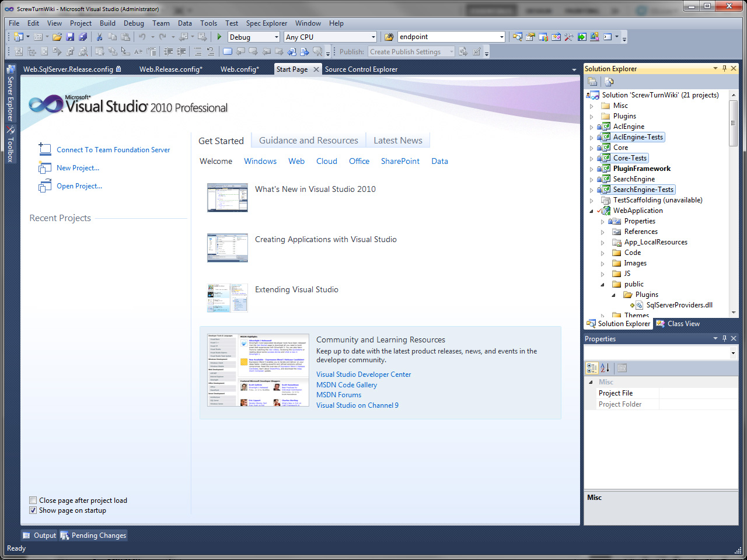The height and width of the screenshot is (560, 747).
Task: Click the Increase Indent icon
Action: coord(181,51)
